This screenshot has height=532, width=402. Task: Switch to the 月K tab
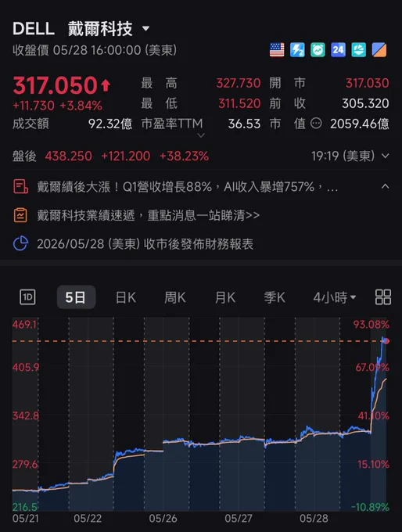pyautogui.click(x=225, y=297)
